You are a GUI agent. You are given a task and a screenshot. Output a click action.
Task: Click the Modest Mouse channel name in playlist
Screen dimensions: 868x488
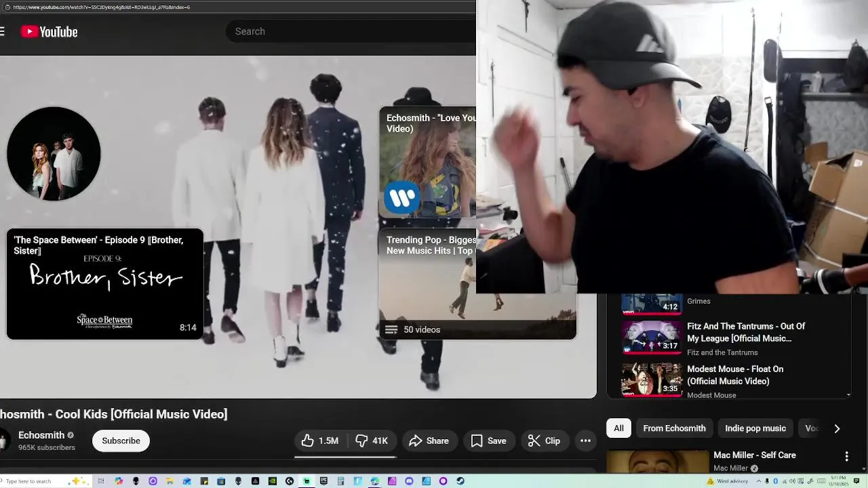click(x=711, y=394)
